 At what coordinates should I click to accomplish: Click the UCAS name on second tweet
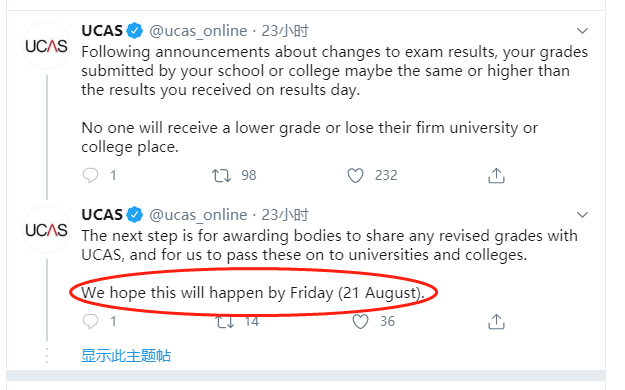102,215
